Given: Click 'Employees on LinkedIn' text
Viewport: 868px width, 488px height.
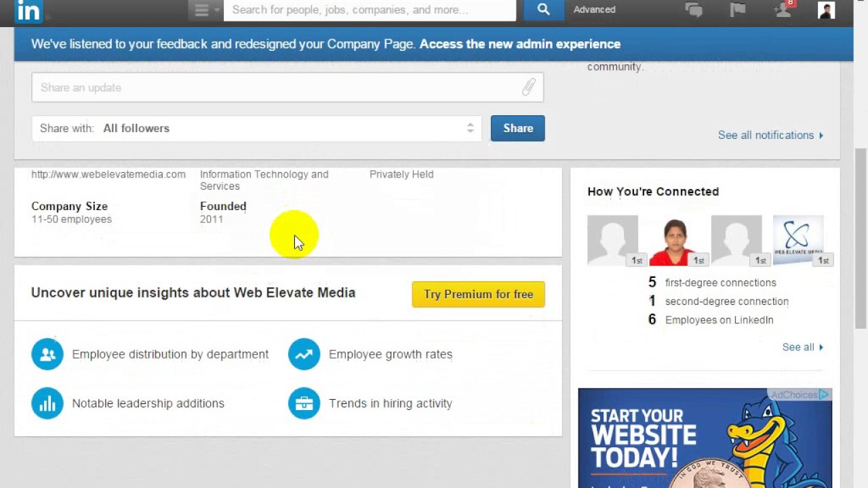Looking at the screenshot, I should pyautogui.click(x=719, y=320).
